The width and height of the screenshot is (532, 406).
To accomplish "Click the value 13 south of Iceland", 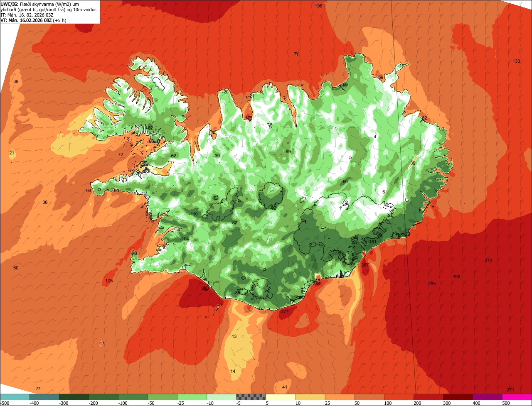I will point(234,336).
